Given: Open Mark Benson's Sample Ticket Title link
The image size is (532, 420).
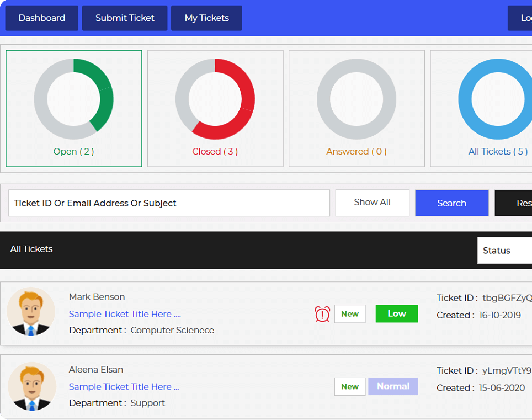Looking at the screenshot, I should coord(125,314).
